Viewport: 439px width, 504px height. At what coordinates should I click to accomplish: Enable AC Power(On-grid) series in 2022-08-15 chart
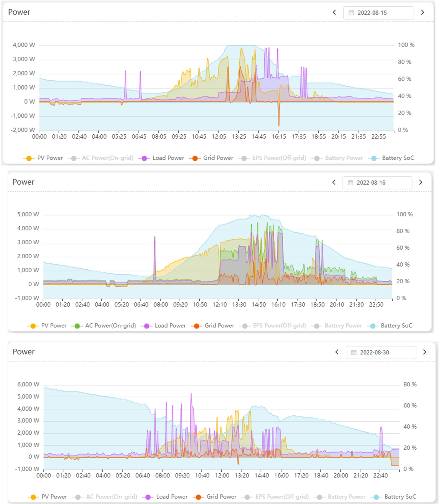(107, 158)
